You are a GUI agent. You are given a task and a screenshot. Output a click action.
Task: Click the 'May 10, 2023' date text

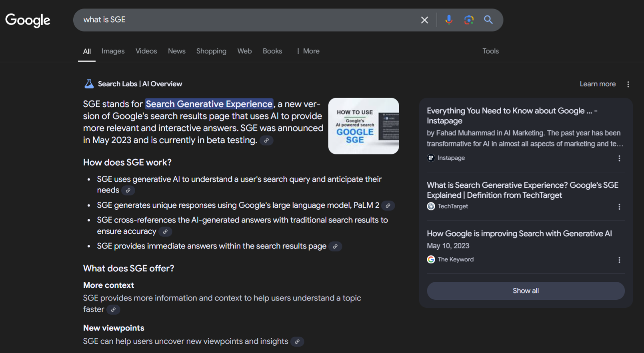click(448, 246)
